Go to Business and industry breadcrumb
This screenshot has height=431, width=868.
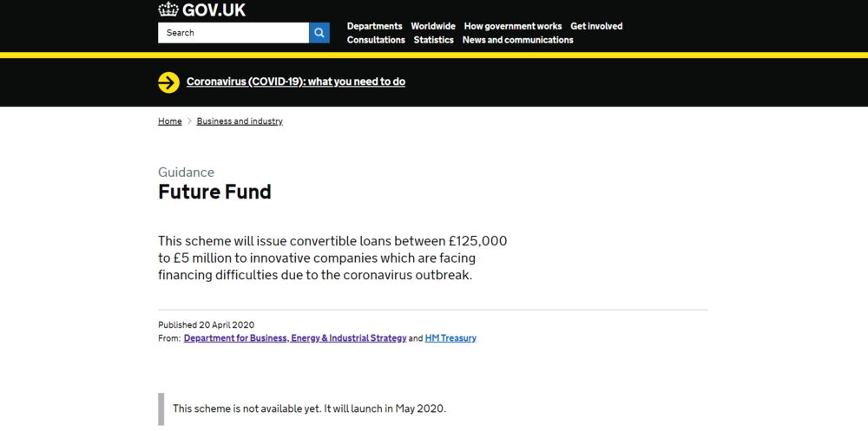coord(240,121)
